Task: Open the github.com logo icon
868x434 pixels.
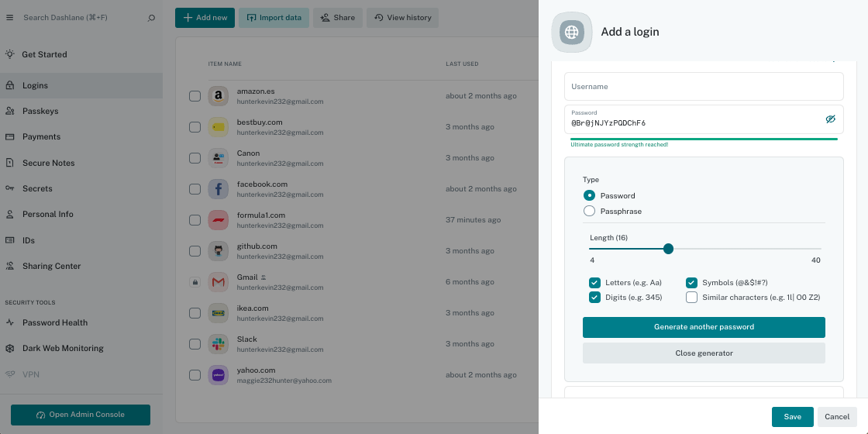Action: click(218, 251)
